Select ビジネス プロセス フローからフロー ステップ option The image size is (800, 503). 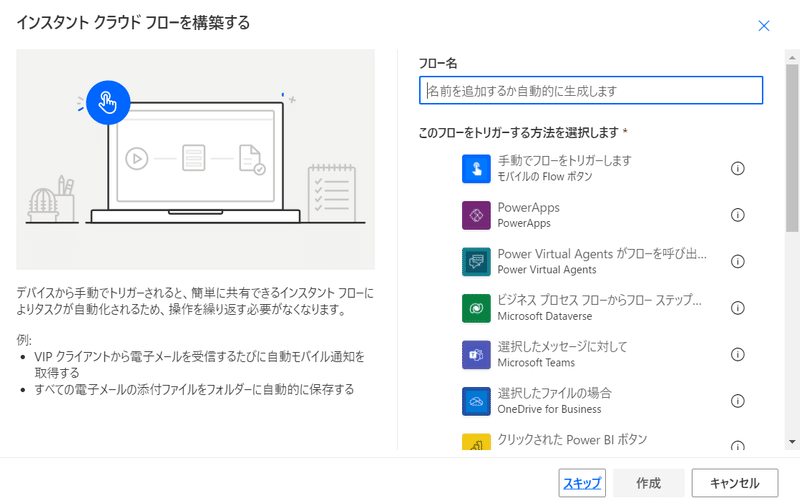[599, 300]
